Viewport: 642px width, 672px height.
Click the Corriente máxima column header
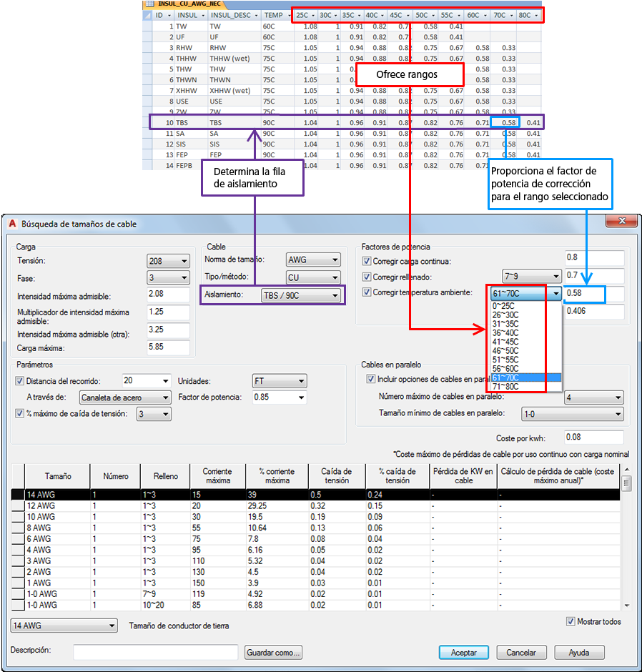click(x=218, y=476)
